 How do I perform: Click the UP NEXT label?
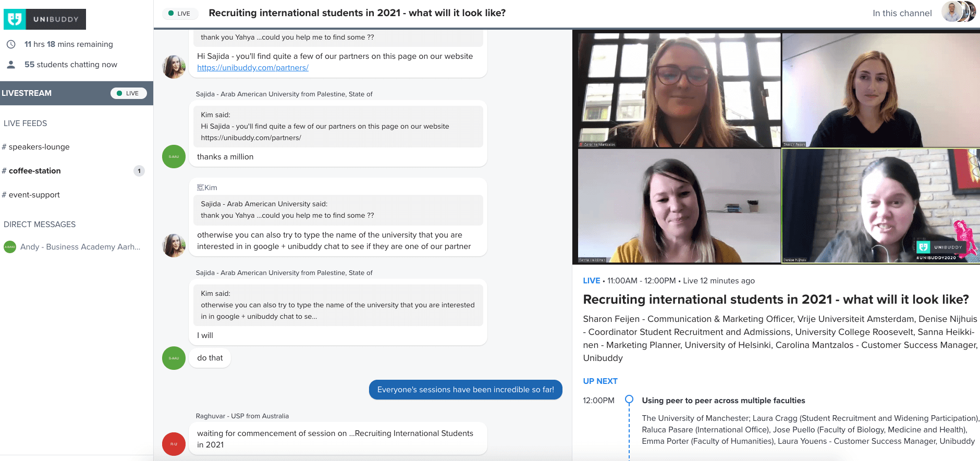[x=600, y=381]
